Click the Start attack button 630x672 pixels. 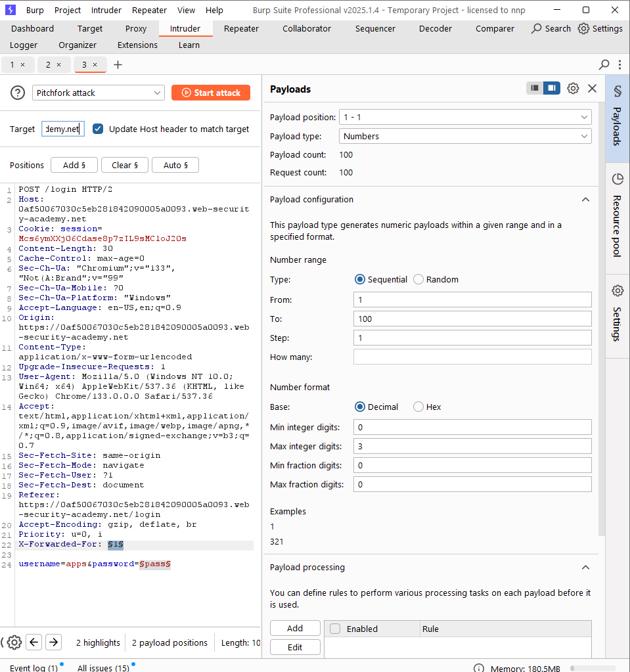click(211, 93)
